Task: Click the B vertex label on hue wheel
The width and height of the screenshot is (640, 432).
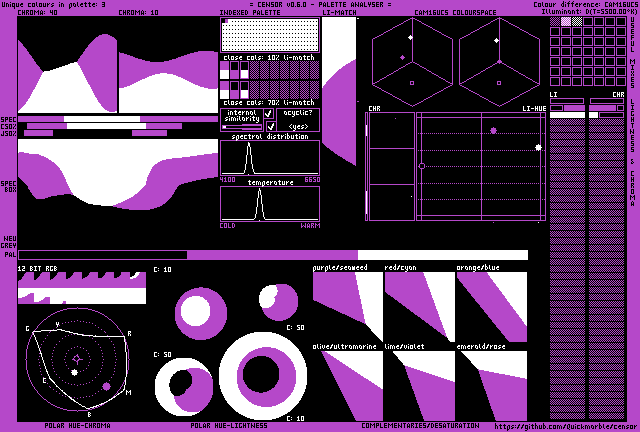Action: tap(90, 414)
